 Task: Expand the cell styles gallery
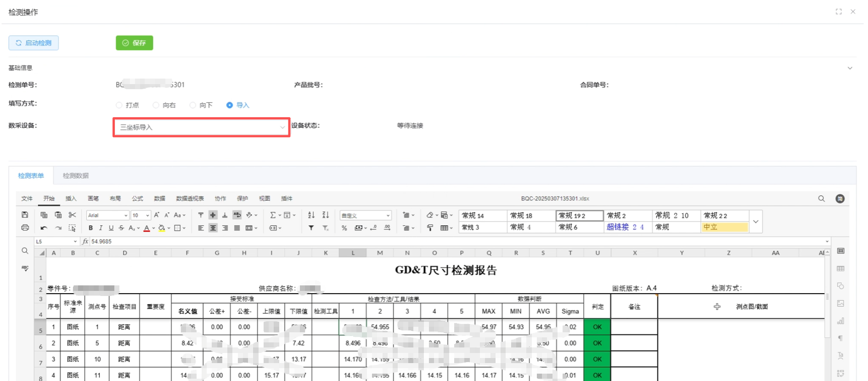click(755, 222)
